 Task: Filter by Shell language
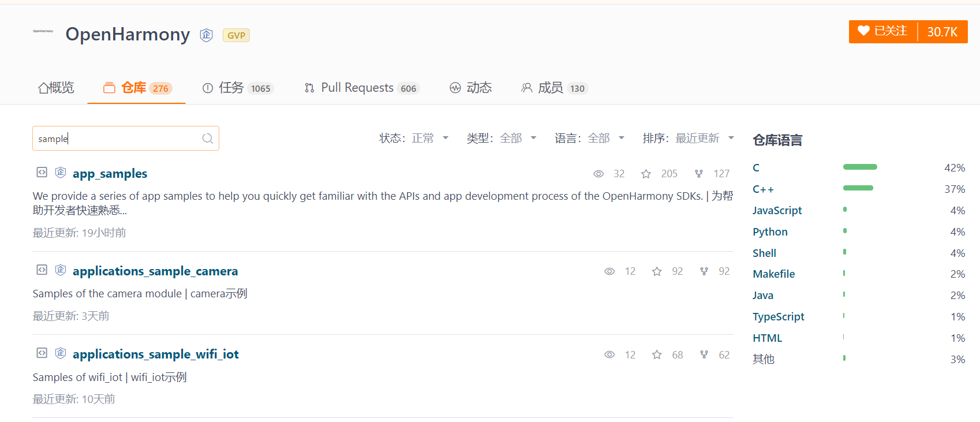[764, 253]
